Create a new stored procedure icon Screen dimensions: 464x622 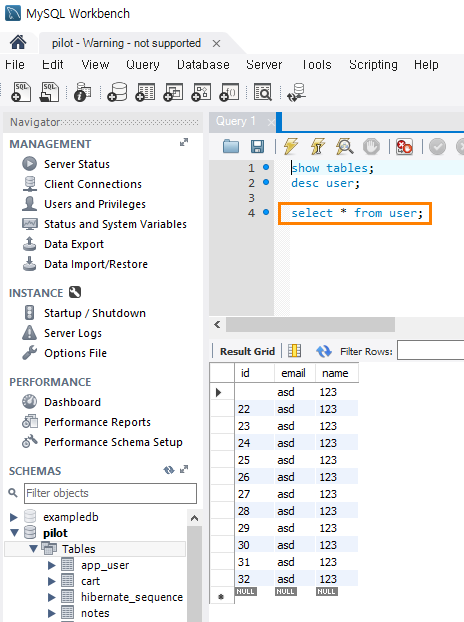(201, 92)
